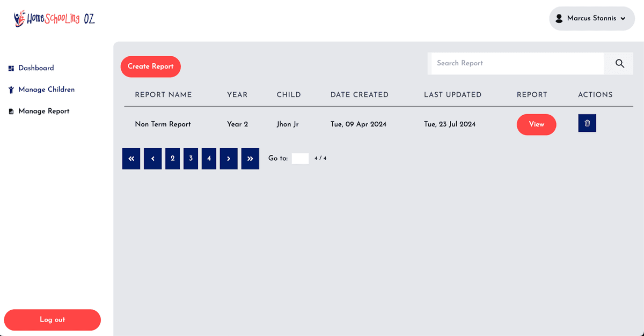Viewport: 644px width, 336px height.
Task: Open Manage Children in the sidebar
Action: [x=46, y=89]
